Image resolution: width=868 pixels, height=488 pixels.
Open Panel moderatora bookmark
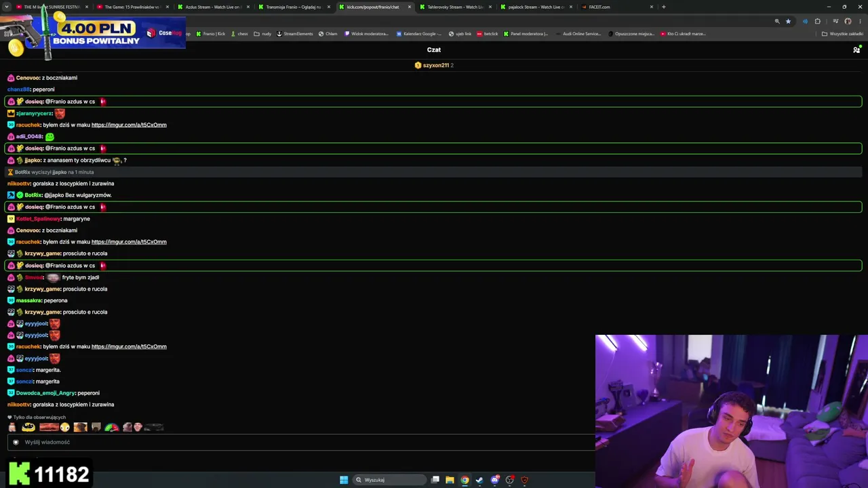click(526, 33)
